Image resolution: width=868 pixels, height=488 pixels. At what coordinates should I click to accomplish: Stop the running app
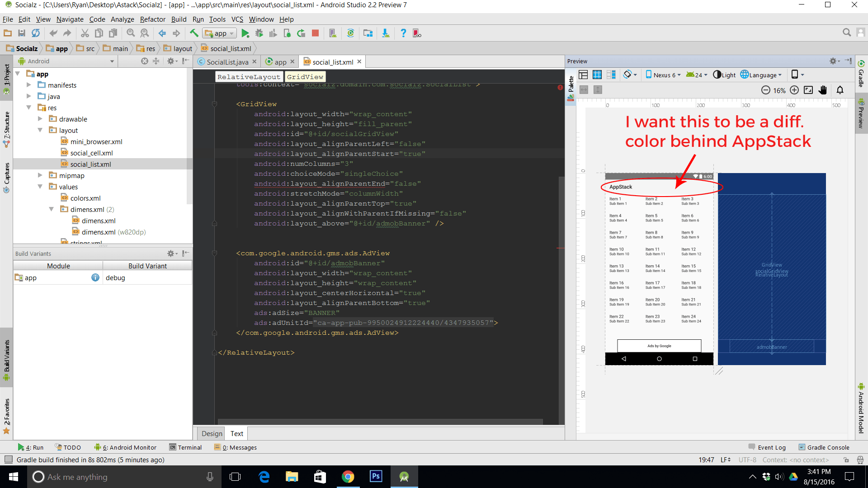click(x=315, y=33)
